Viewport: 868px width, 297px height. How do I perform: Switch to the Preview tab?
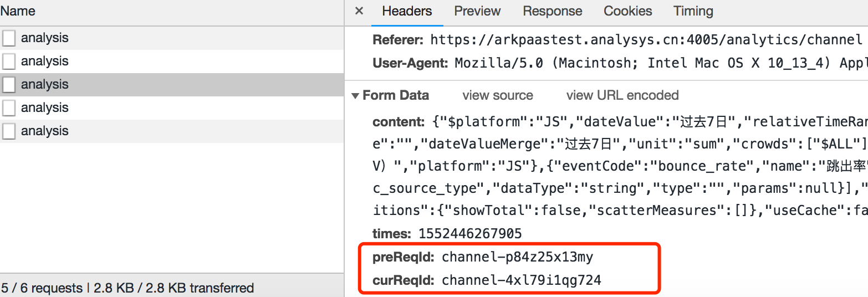tap(477, 11)
